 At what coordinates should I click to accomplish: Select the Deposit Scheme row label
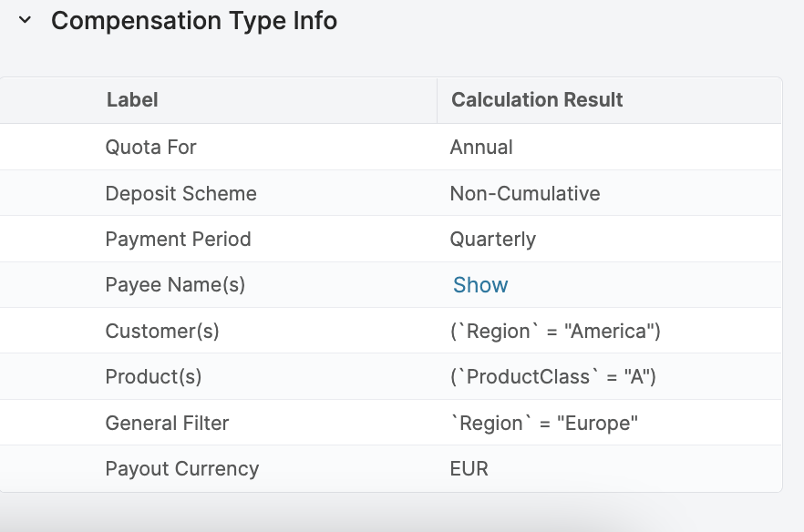180,193
